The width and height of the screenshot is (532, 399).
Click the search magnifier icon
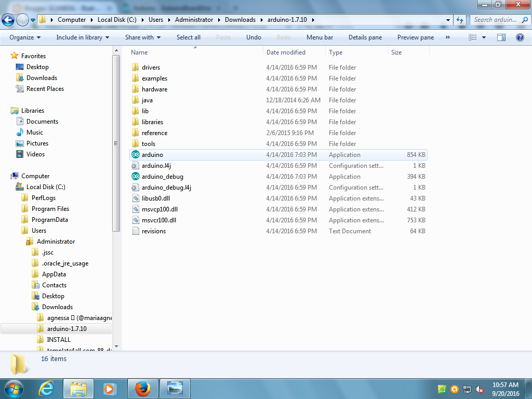coord(525,20)
